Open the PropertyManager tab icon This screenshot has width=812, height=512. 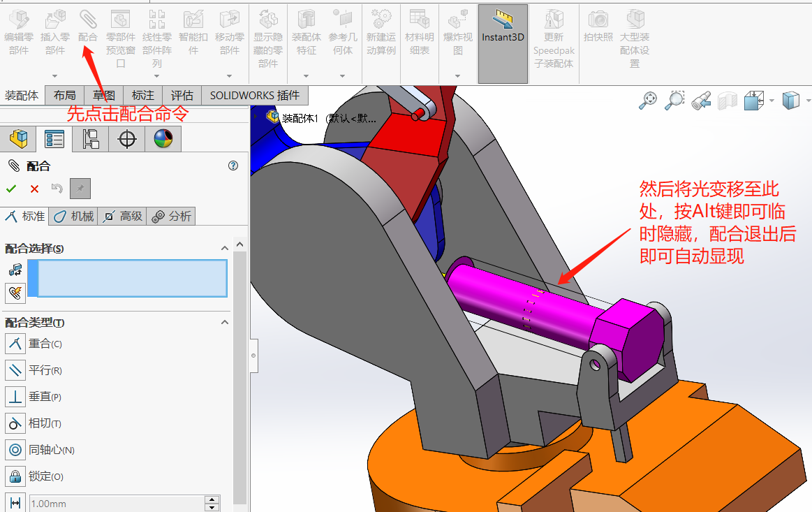tap(54, 139)
